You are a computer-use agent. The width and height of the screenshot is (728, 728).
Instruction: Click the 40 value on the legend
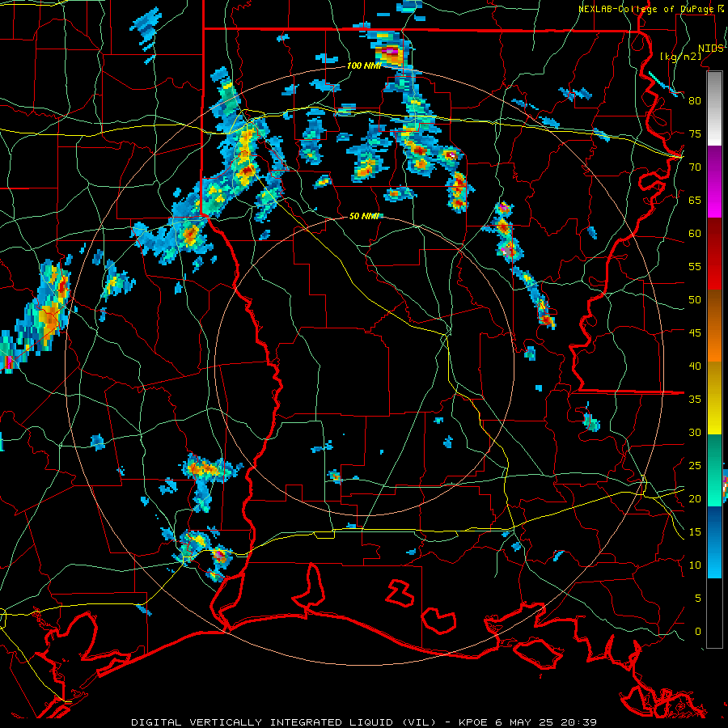pos(695,366)
